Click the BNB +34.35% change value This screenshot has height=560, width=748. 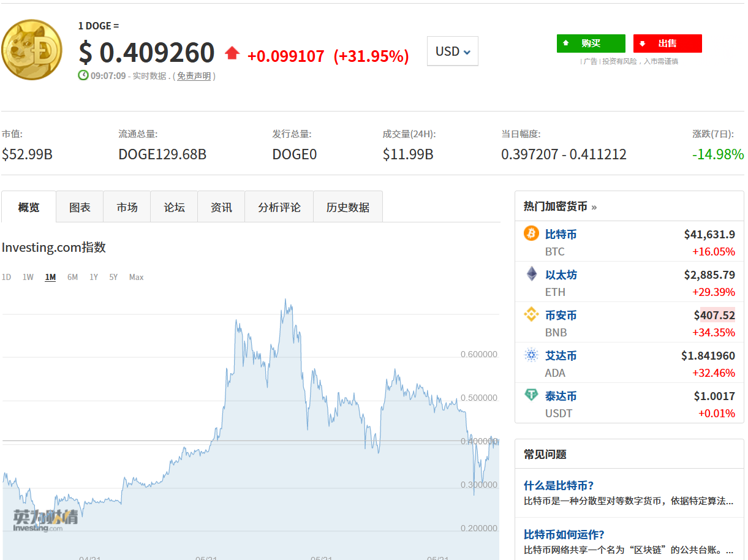tap(714, 332)
